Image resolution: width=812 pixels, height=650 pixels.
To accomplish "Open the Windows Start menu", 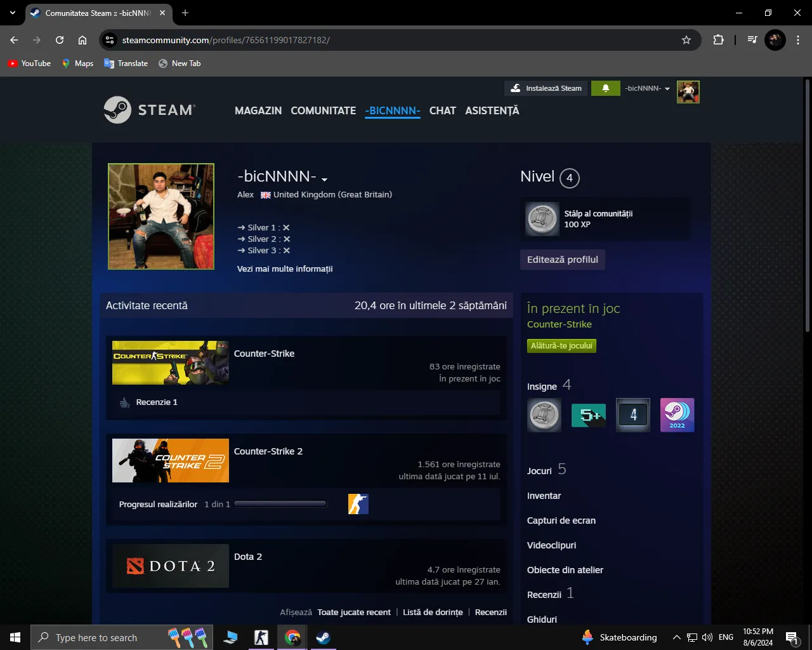I will [x=15, y=637].
